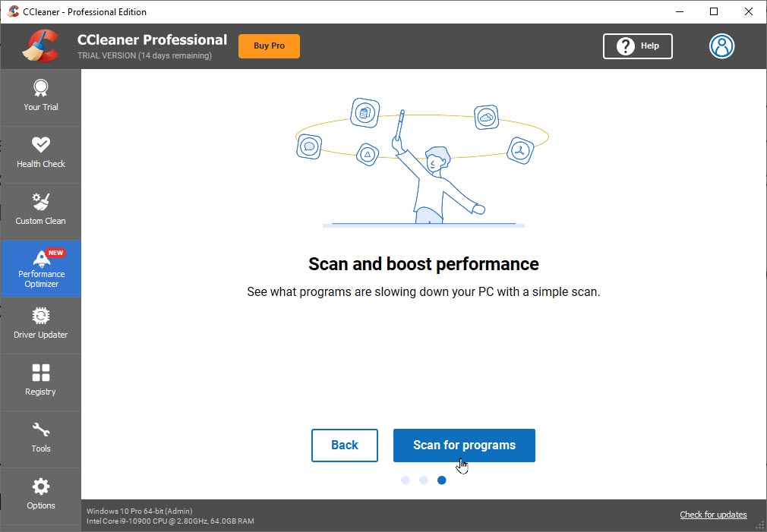
Task: Open the Tools section
Action: [x=40, y=439]
